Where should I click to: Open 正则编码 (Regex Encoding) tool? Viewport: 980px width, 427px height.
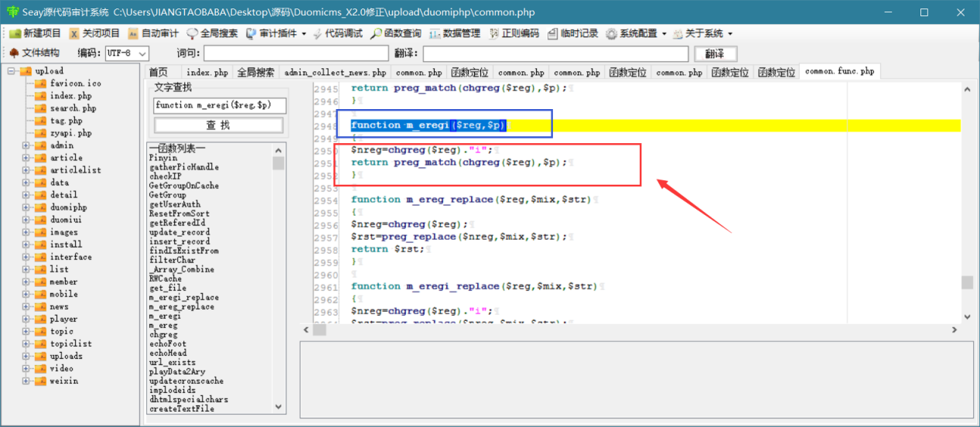pos(514,33)
